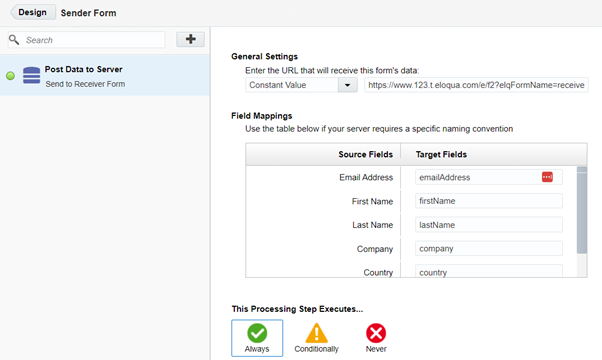This screenshot has width=602, height=360.
Task: Click the yellow warning Conditionally icon
Action: [316, 333]
